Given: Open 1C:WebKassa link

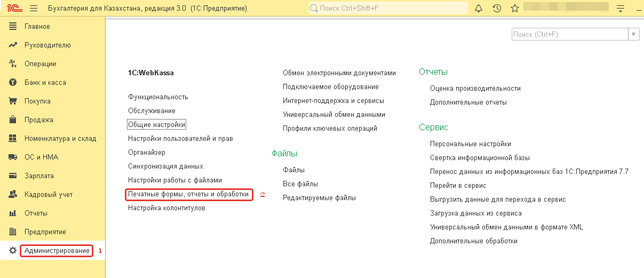Looking at the screenshot, I should 150,73.
